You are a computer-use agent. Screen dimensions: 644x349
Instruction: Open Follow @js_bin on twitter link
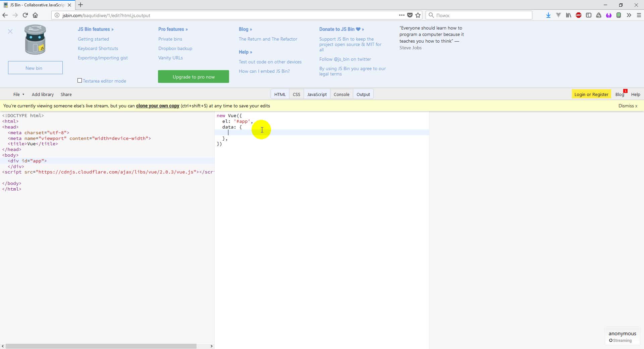tap(345, 59)
